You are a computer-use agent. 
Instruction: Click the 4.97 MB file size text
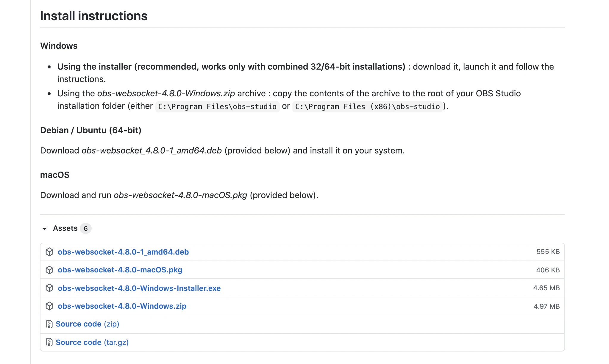[x=546, y=306]
